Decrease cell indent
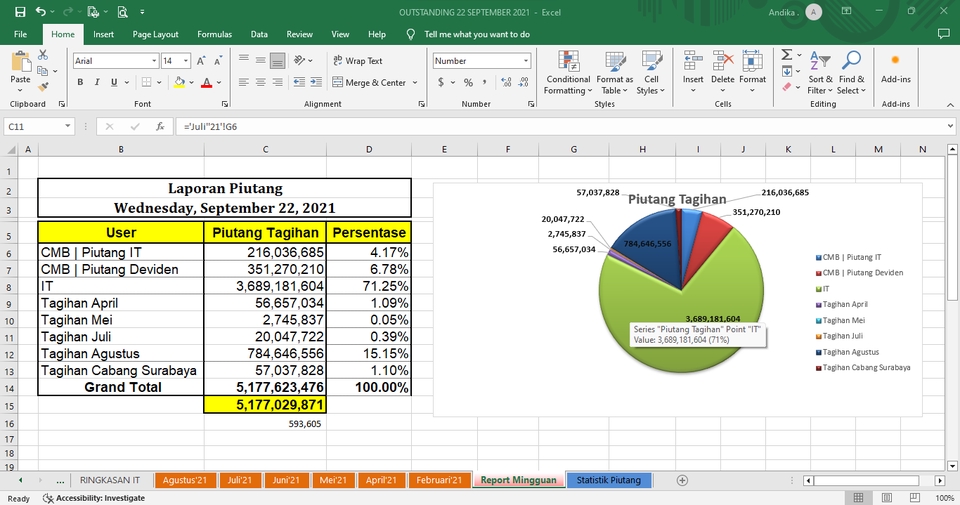Image resolution: width=960 pixels, height=505 pixels. (299, 82)
